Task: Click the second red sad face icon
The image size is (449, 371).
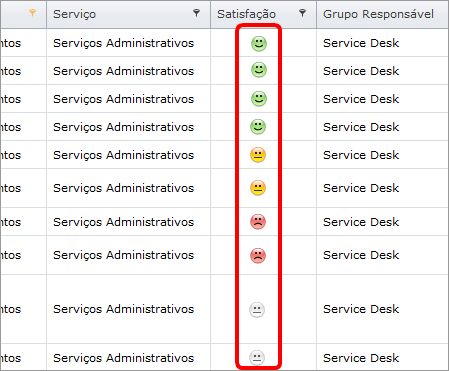Action: click(258, 255)
